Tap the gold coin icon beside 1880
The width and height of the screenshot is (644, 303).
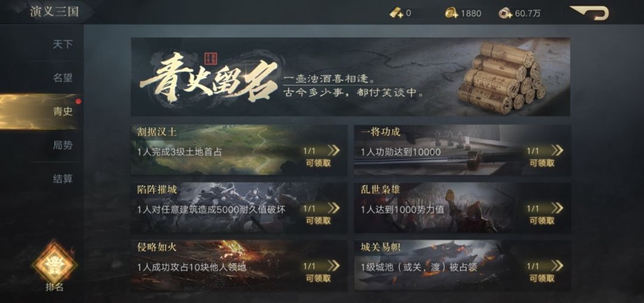(x=451, y=13)
